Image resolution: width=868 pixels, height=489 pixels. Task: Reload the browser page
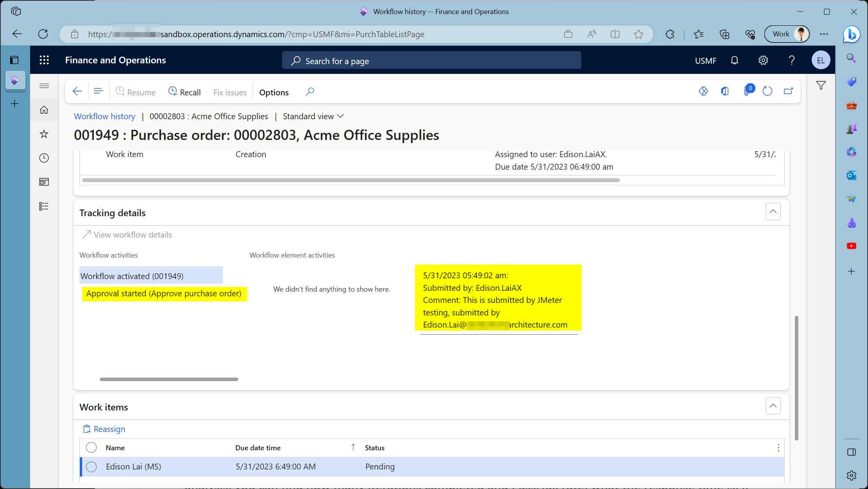pos(43,34)
